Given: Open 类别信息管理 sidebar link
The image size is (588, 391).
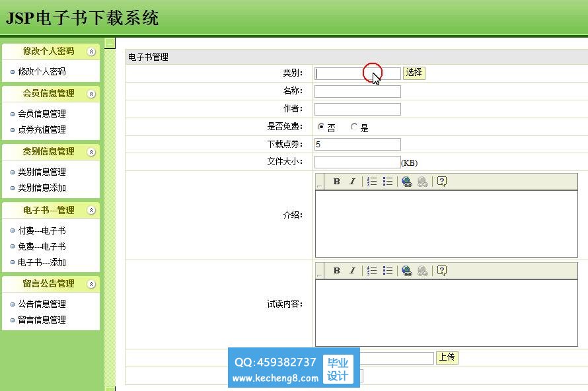Looking at the screenshot, I should point(42,172).
